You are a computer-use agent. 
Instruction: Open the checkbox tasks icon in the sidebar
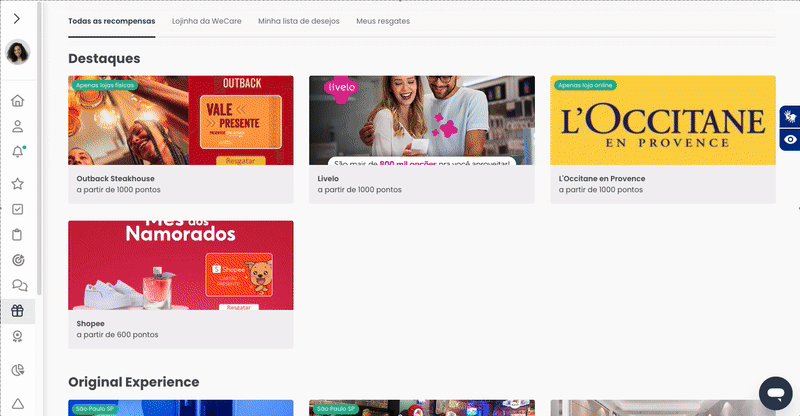pyautogui.click(x=18, y=209)
